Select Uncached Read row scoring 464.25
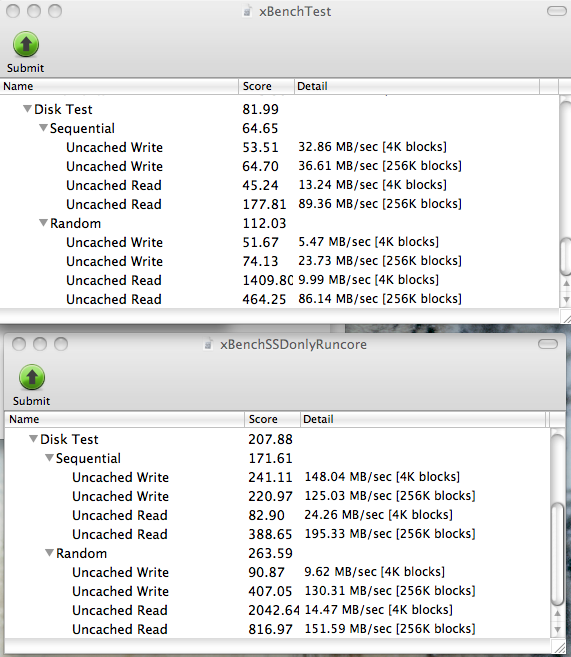This screenshot has width=571, height=657. (279, 299)
